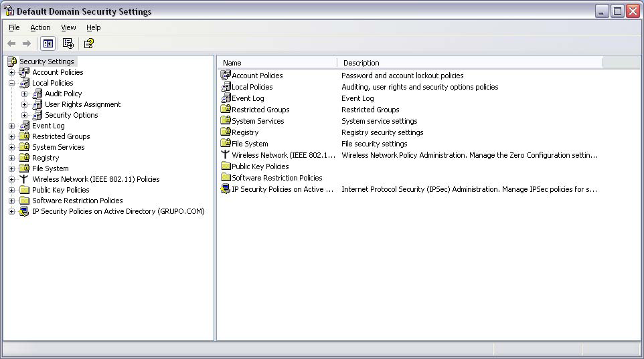This screenshot has height=359, width=644.
Task: Click the Software Restriction Policies folder icon in tree
Action: (x=25, y=200)
